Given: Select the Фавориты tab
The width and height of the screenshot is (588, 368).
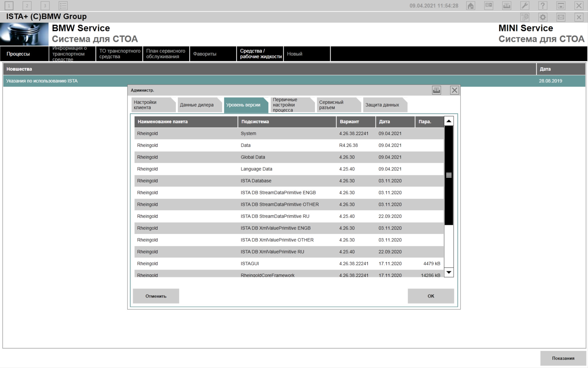Looking at the screenshot, I should click(213, 54).
